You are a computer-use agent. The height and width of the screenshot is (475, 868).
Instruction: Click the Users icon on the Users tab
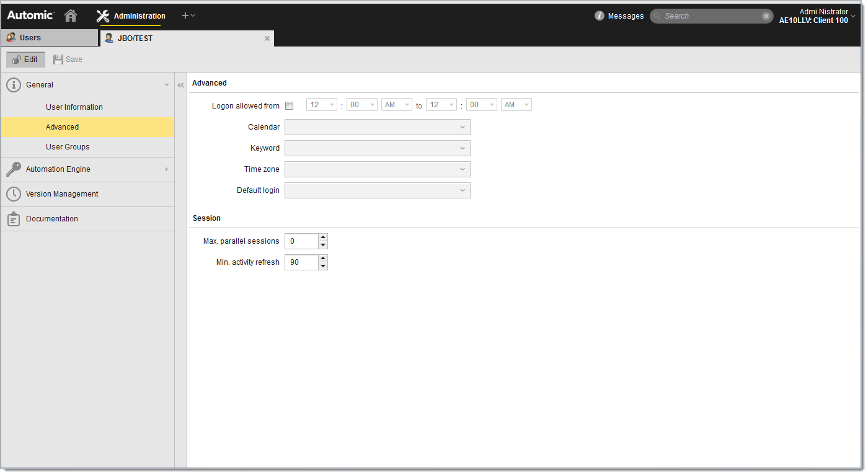click(x=11, y=37)
